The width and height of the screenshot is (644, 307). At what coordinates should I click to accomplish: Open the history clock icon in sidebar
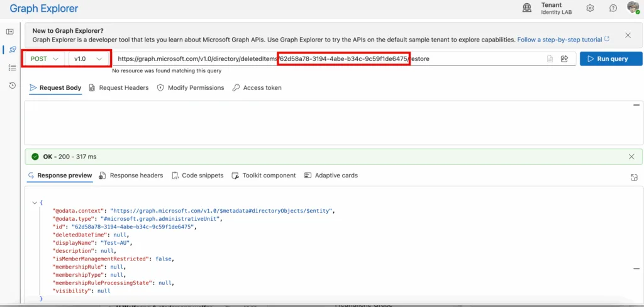click(x=12, y=86)
